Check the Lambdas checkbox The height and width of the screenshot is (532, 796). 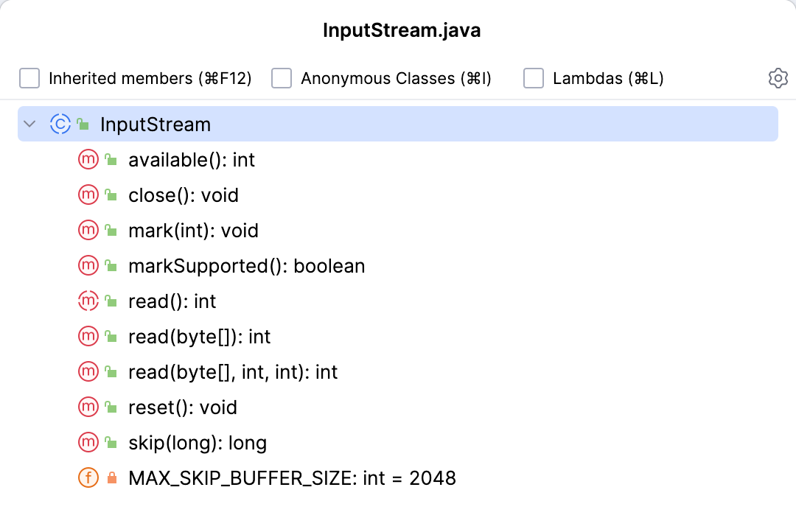[x=534, y=78]
